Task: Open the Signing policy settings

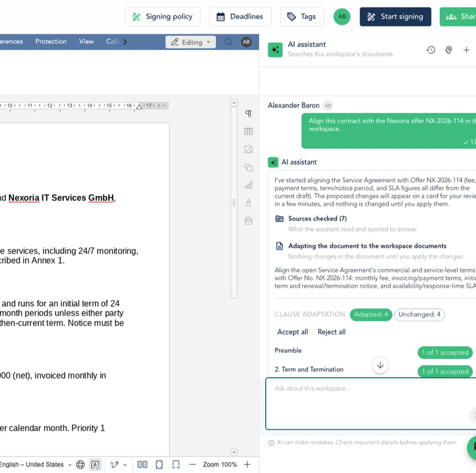Action: coord(163,17)
